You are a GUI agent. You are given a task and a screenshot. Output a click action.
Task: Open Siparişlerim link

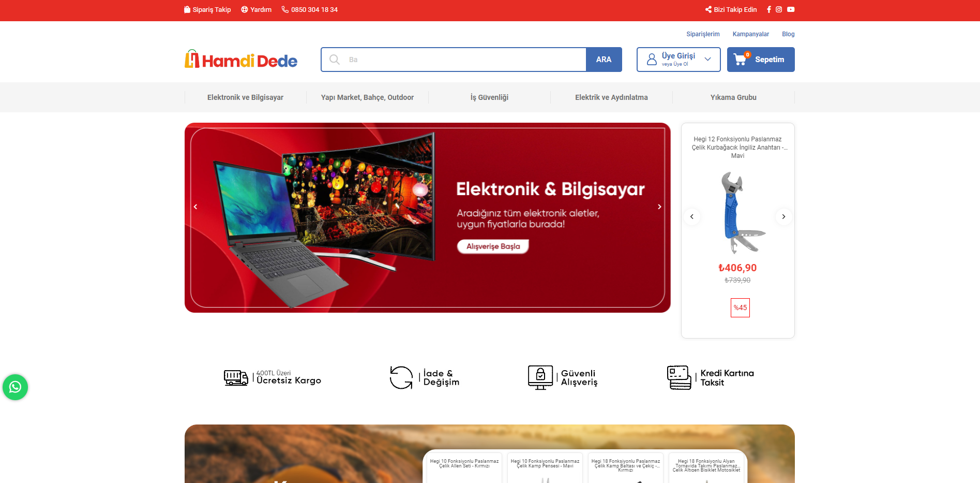tap(703, 34)
